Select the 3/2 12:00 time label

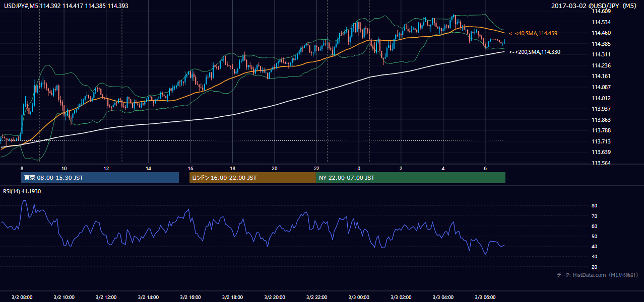(106, 297)
